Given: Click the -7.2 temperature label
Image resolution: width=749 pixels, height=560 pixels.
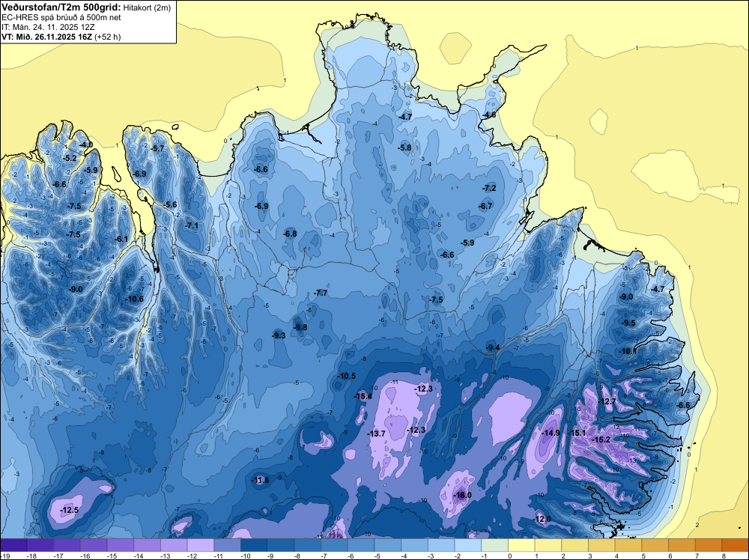Looking at the screenshot, I should [489, 188].
